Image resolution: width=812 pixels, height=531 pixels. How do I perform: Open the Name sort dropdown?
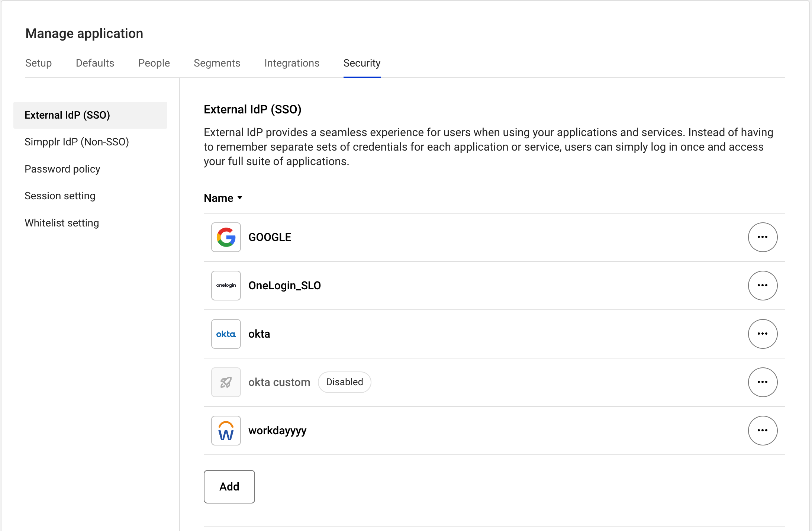(x=223, y=197)
